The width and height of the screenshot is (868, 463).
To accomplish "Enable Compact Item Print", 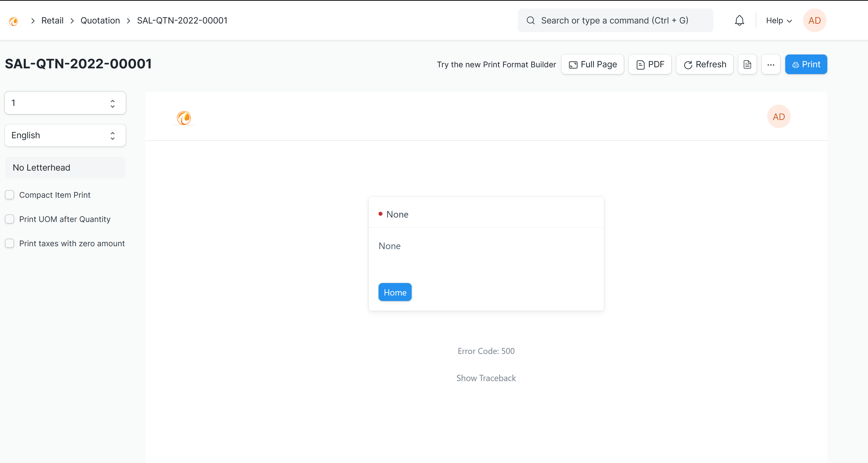I will click(x=10, y=195).
